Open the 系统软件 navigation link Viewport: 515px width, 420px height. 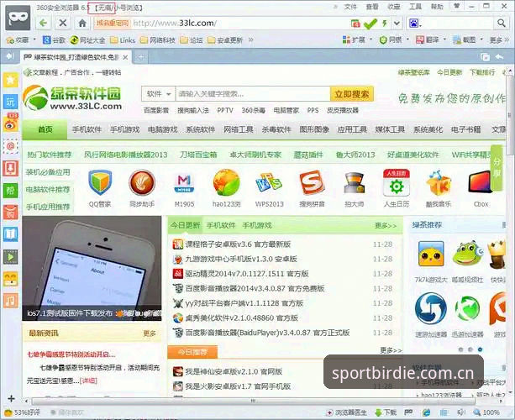click(200, 129)
